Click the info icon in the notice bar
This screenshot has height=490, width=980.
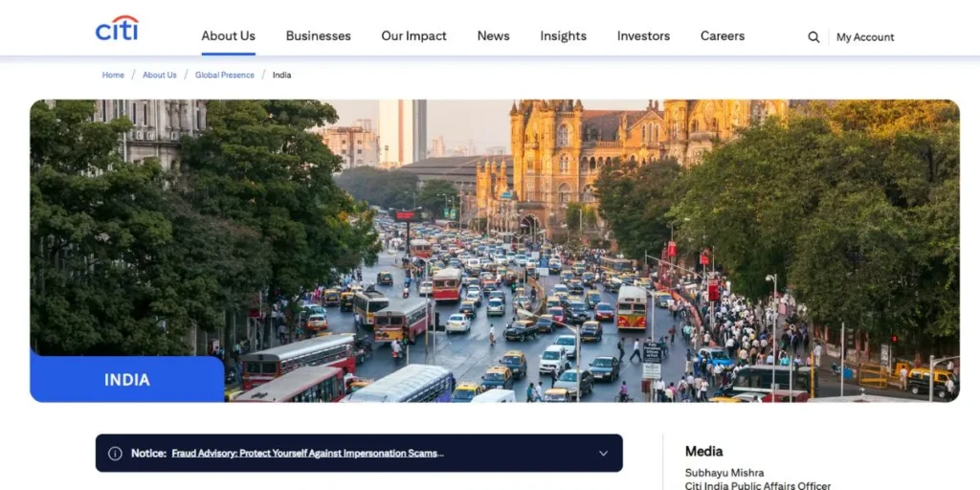coord(115,454)
